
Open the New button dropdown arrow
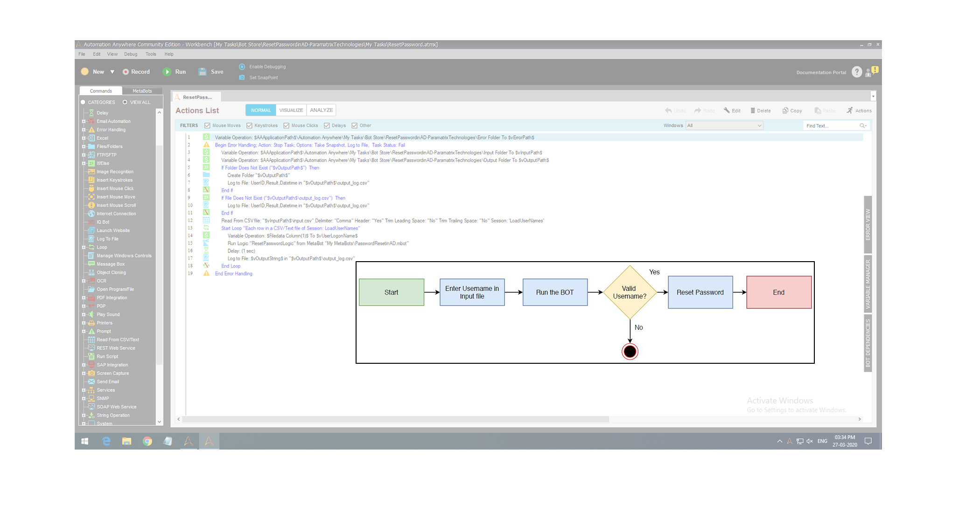coord(112,72)
